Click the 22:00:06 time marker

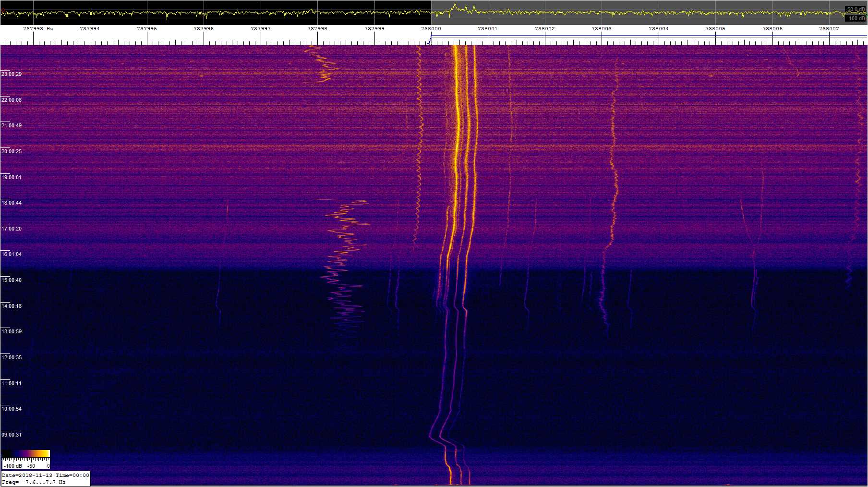click(x=12, y=100)
